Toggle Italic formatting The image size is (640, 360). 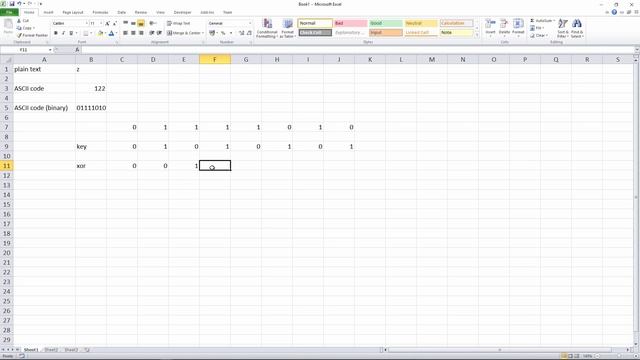(63, 33)
